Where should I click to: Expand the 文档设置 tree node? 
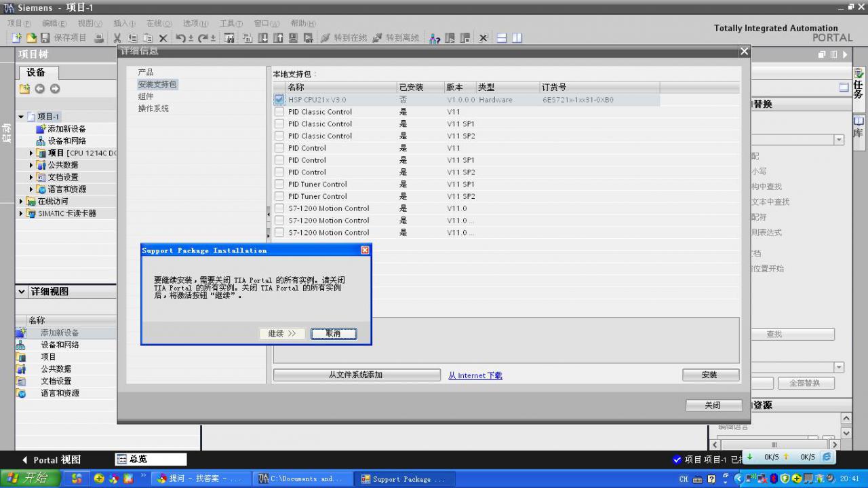coord(31,177)
